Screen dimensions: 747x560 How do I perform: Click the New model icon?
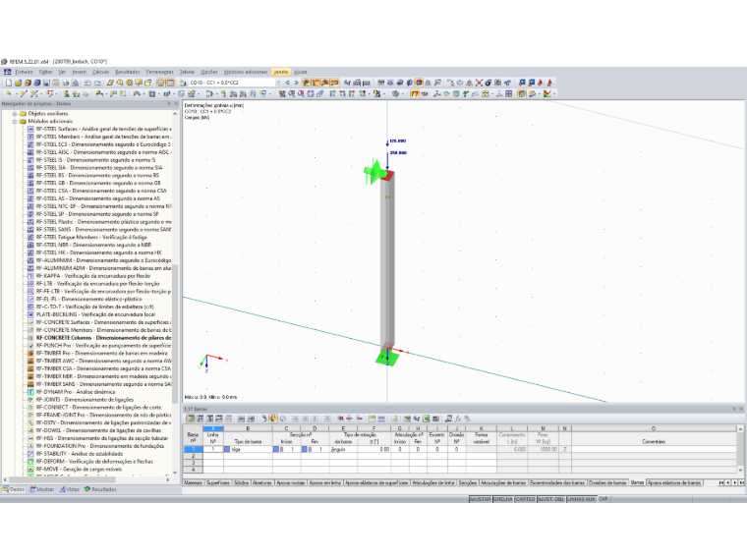pos(9,83)
